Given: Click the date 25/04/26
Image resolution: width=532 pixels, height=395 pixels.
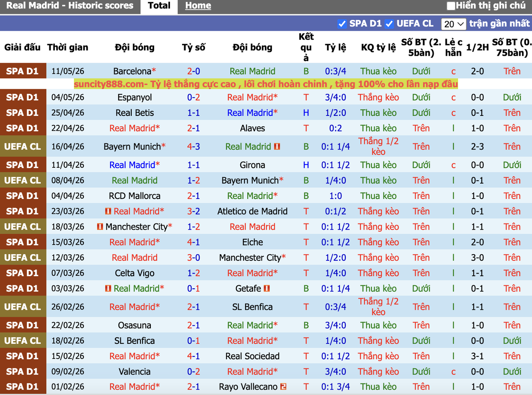Looking at the screenshot, I should pos(68,113).
